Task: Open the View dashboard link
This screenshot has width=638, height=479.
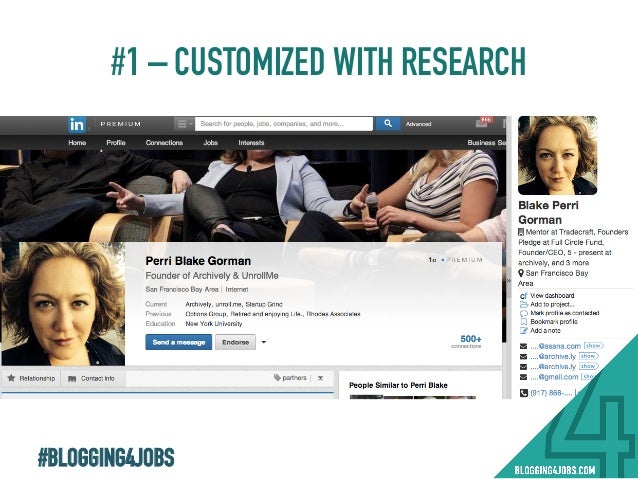Action: (x=552, y=296)
